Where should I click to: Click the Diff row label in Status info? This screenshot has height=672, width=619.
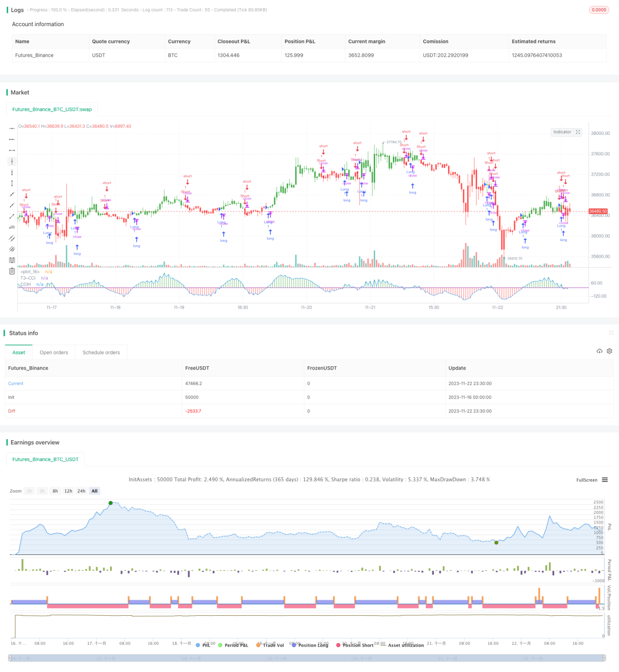pos(12,411)
